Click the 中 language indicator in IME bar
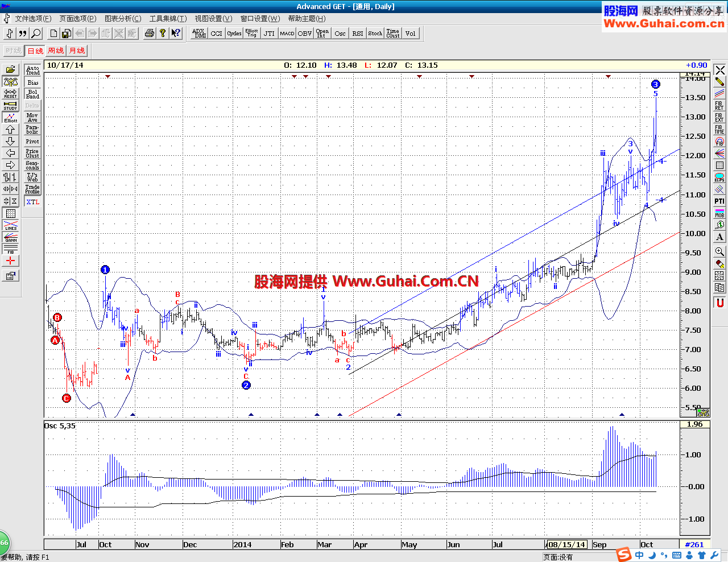 [x=640, y=555]
